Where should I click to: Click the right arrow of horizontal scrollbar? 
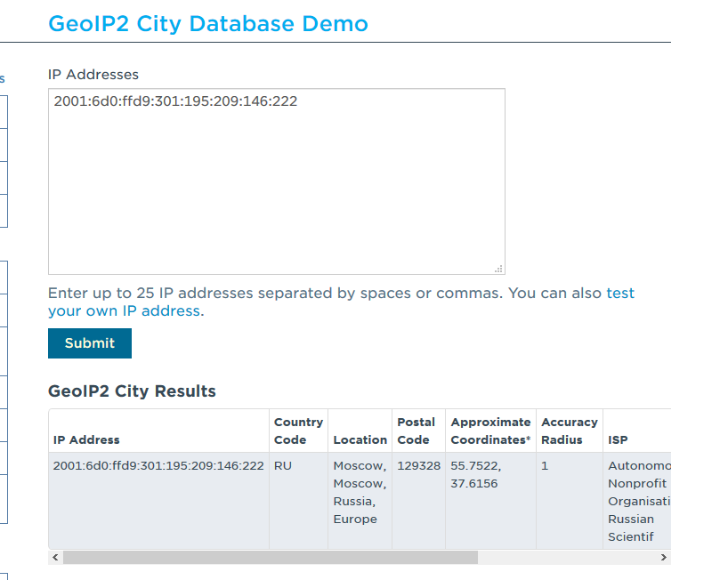pos(663,557)
